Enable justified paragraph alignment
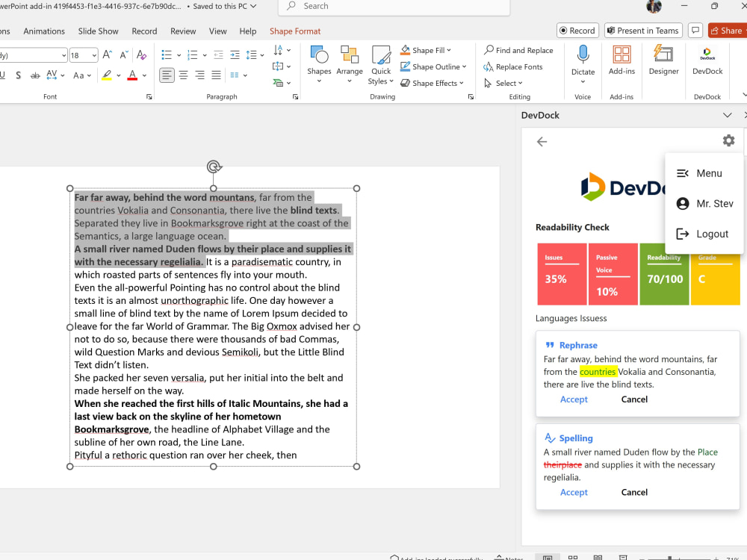747x560 pixels. (x=216, y=75)
